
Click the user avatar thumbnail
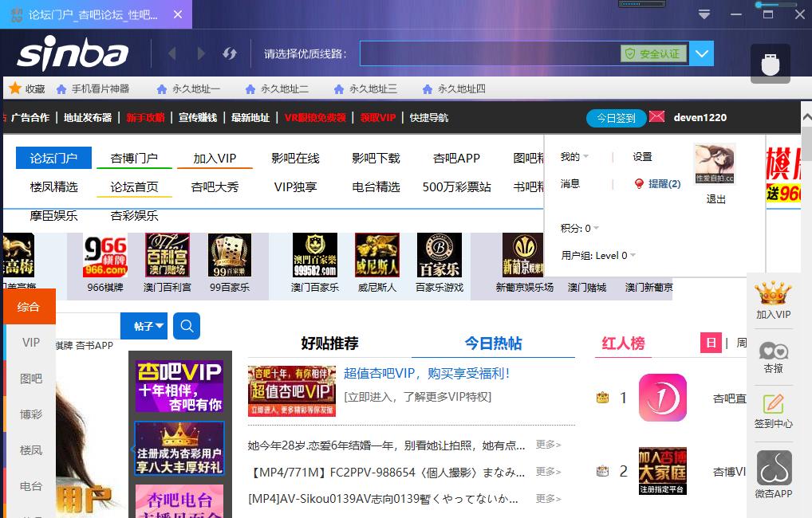pos(715,164)
